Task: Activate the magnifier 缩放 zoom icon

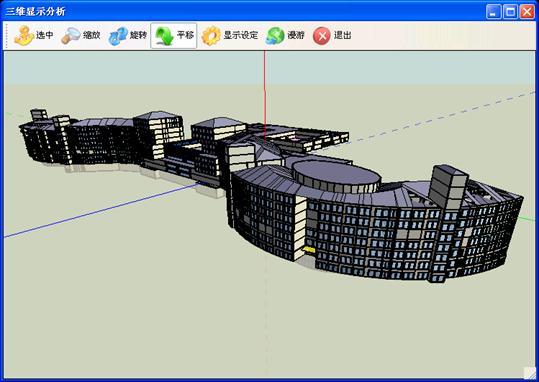Action: pos(70,36)
